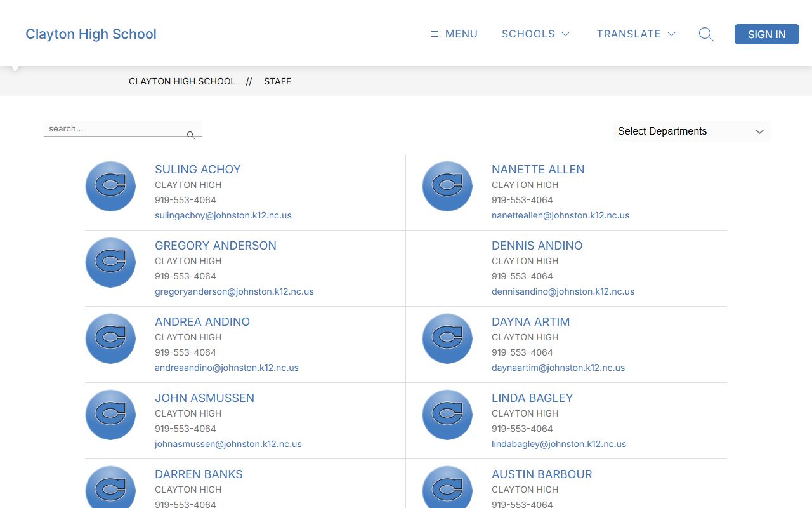Email andreaandino@johnston.k12.nc.us
The image size is (812, 508).
click(x=226, y=368)
